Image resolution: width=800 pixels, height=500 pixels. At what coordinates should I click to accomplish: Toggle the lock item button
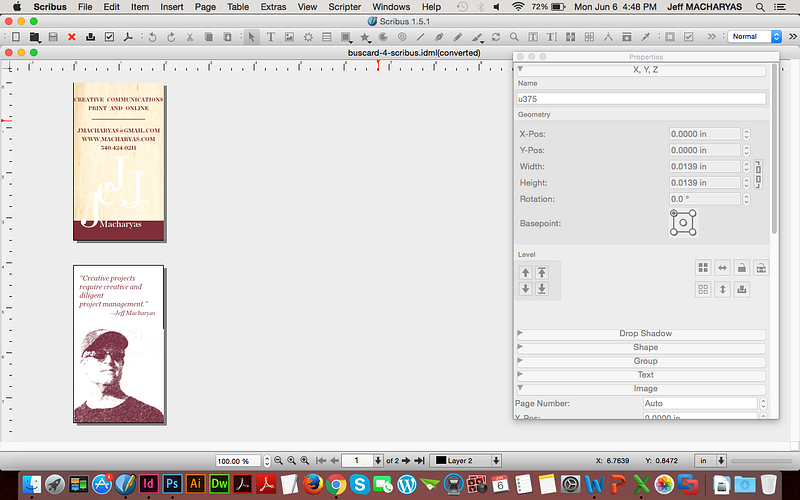tap(741, 268)
